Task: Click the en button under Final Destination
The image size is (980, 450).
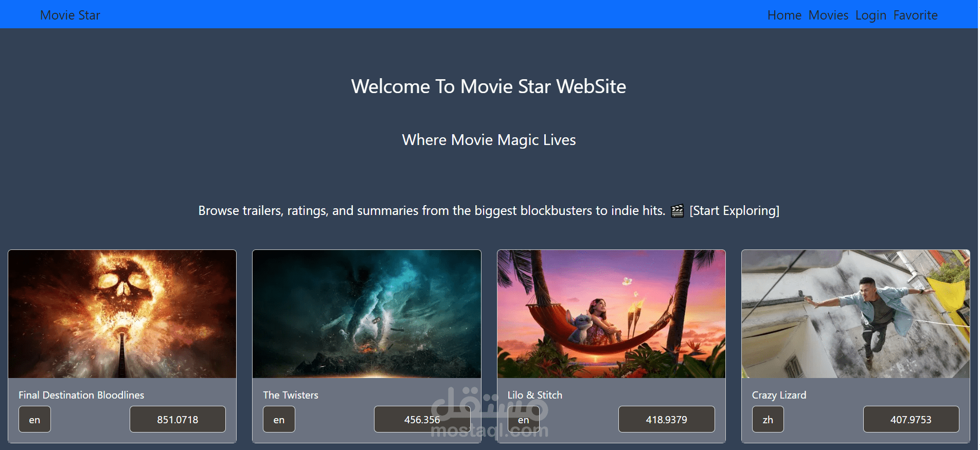Action: [34, 419]
